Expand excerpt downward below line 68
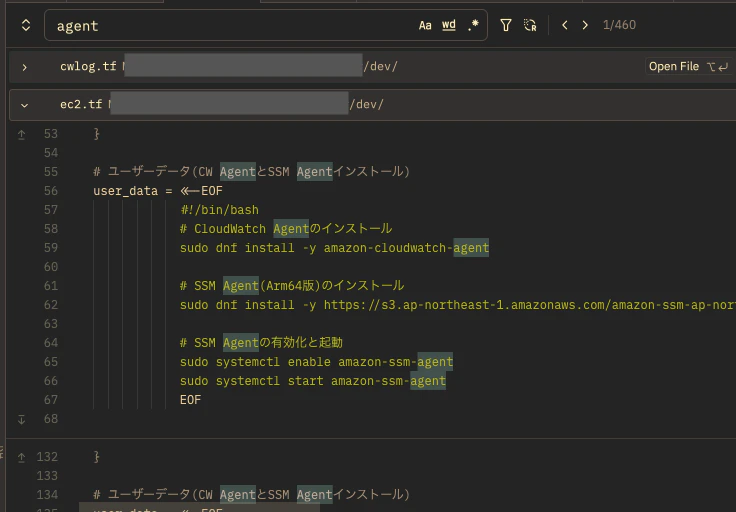 click(22, 419)
